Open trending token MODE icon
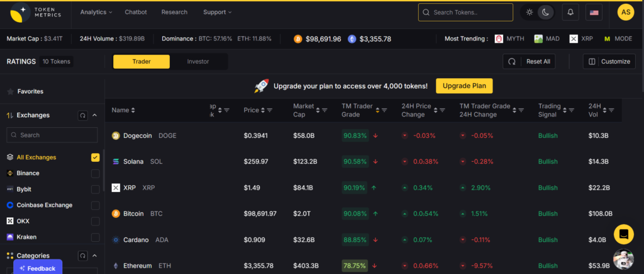The width and height of the screenshot is (644, 274). 607,38
